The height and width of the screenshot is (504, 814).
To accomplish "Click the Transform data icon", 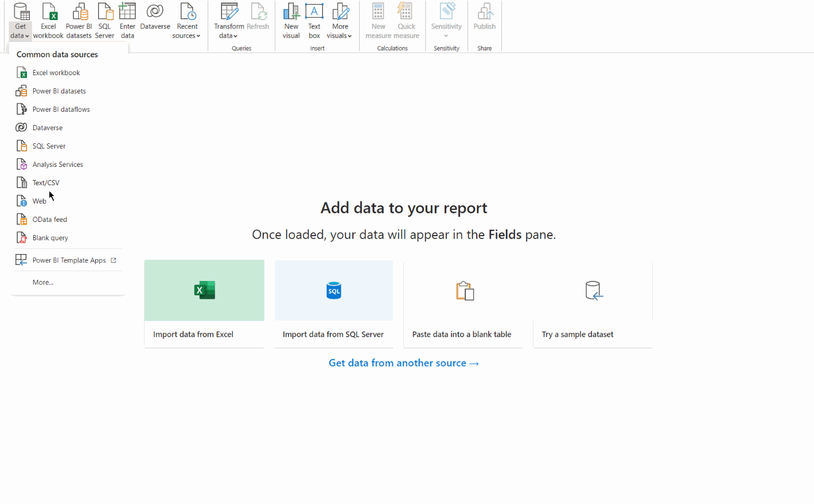I will pyautogui.click(x=229, y=11).
